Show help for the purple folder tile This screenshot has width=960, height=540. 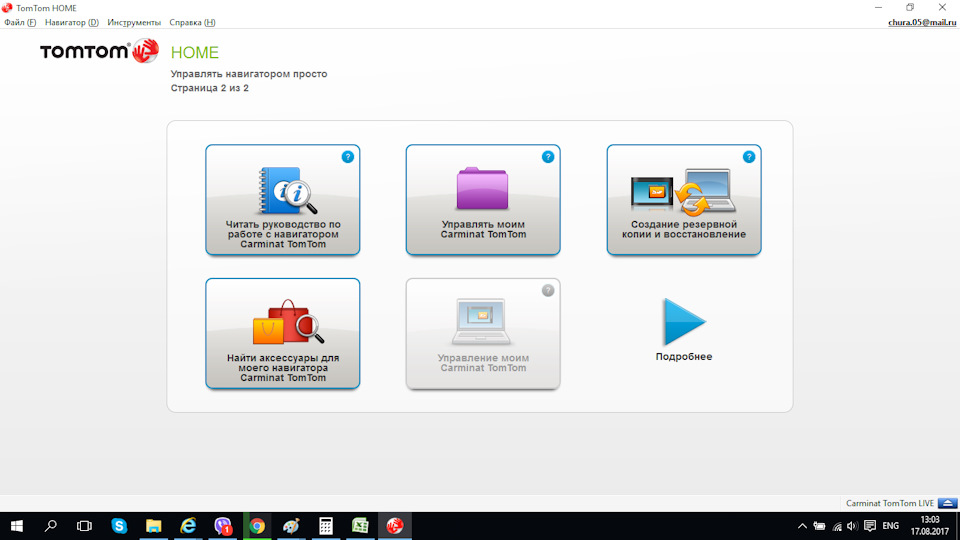point(548,157)
